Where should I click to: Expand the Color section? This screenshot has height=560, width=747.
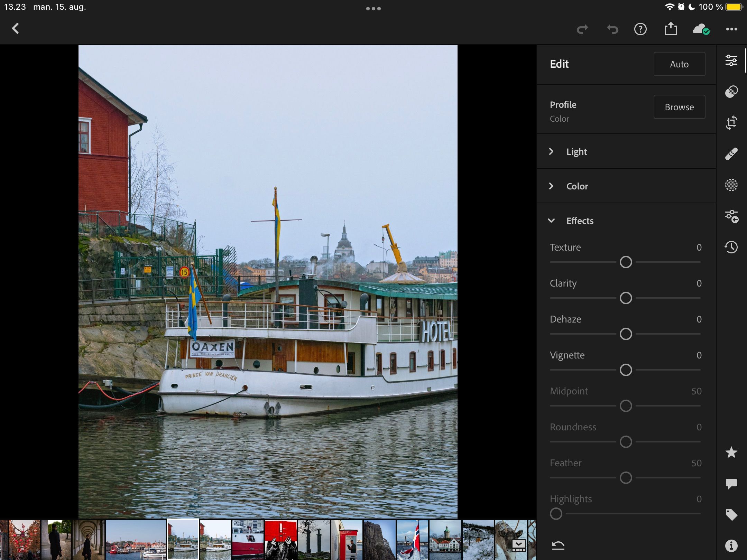[x=626, y=186]
